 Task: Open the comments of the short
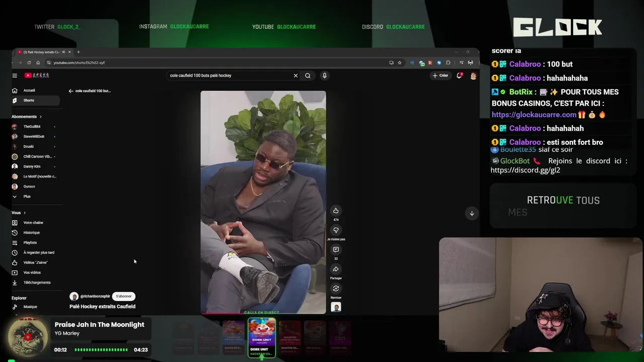[336, 249]
